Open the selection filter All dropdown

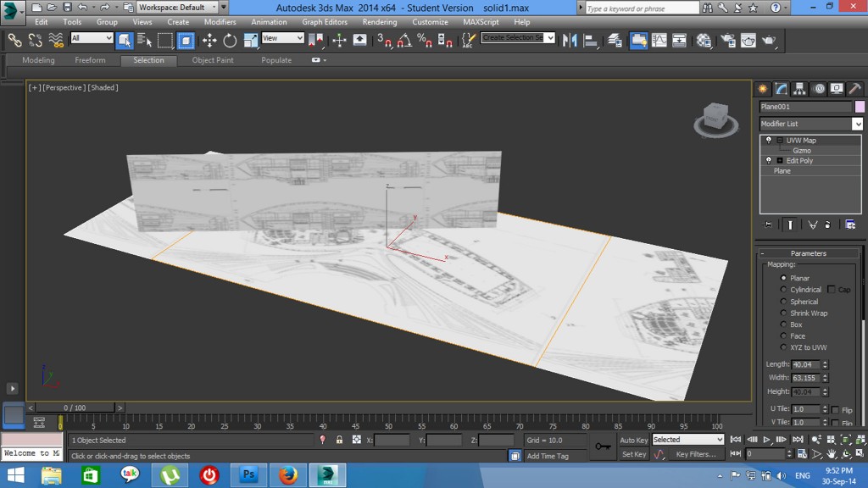tap(92, 37)
